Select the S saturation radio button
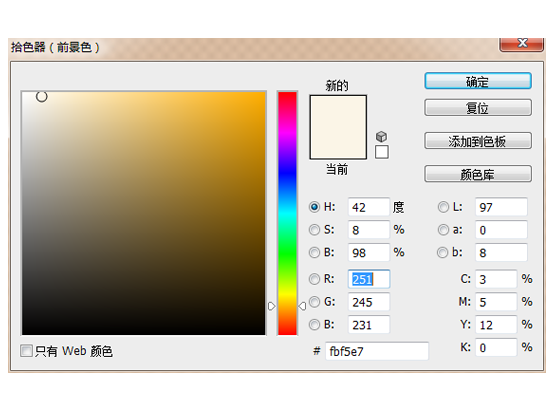 (x=314, y=230)
